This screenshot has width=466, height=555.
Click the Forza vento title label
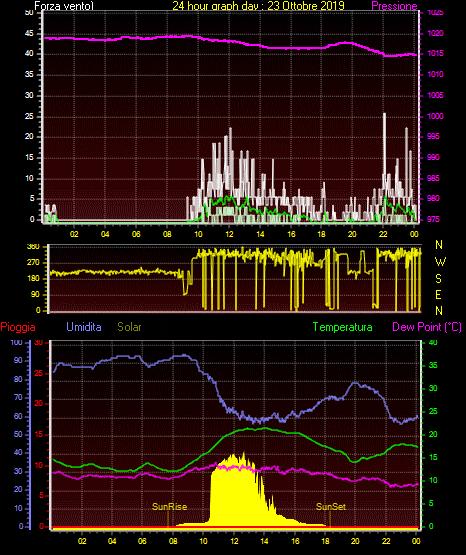pos(64,6)
